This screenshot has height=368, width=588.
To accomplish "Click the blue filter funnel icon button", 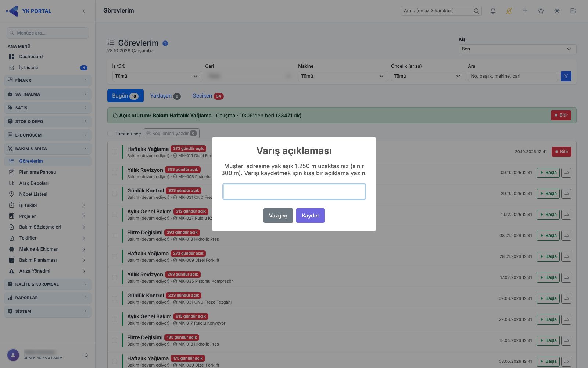I will pyautogui.click(x=566, y=76).
